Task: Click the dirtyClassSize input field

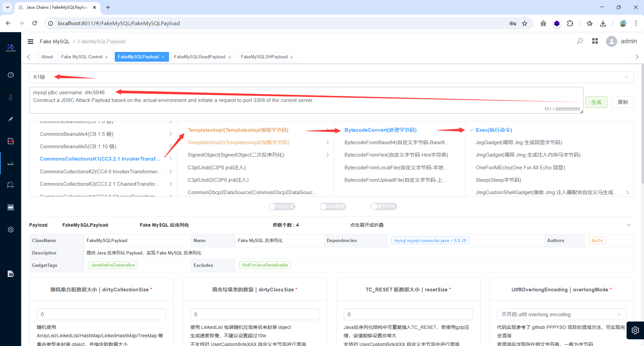Action: point(255,314)
